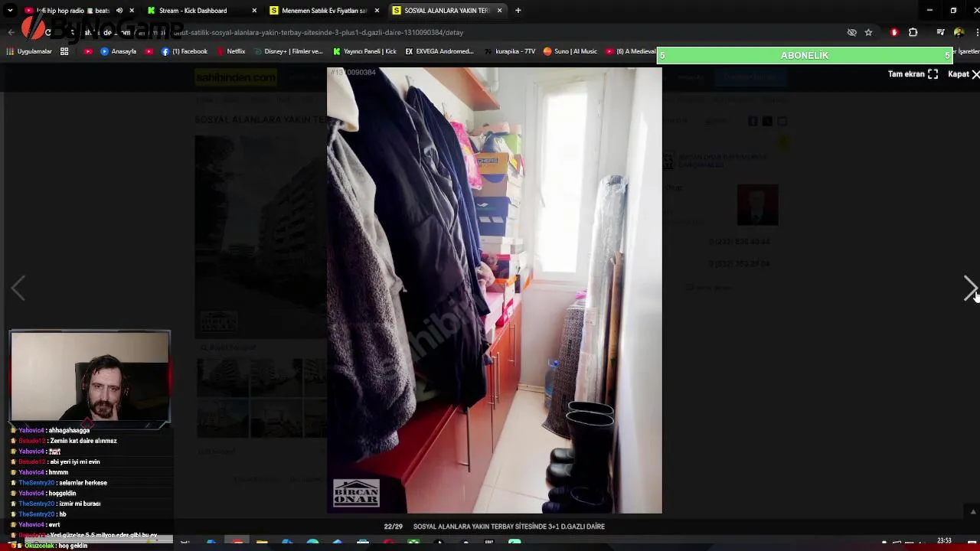Open the Netflix bookmark
The image size is (980, 551).
point(230,51)
